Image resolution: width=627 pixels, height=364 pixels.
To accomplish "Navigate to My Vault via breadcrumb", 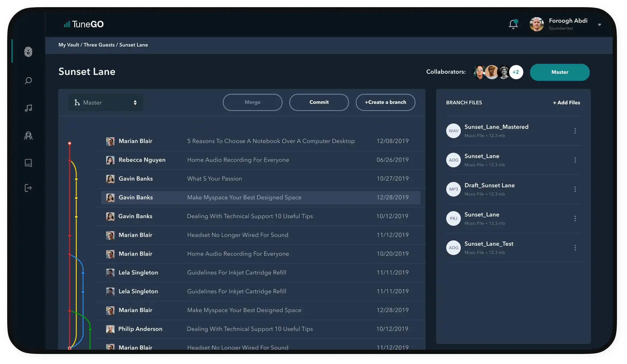I will pyautogui.click(x=68, y=45).
